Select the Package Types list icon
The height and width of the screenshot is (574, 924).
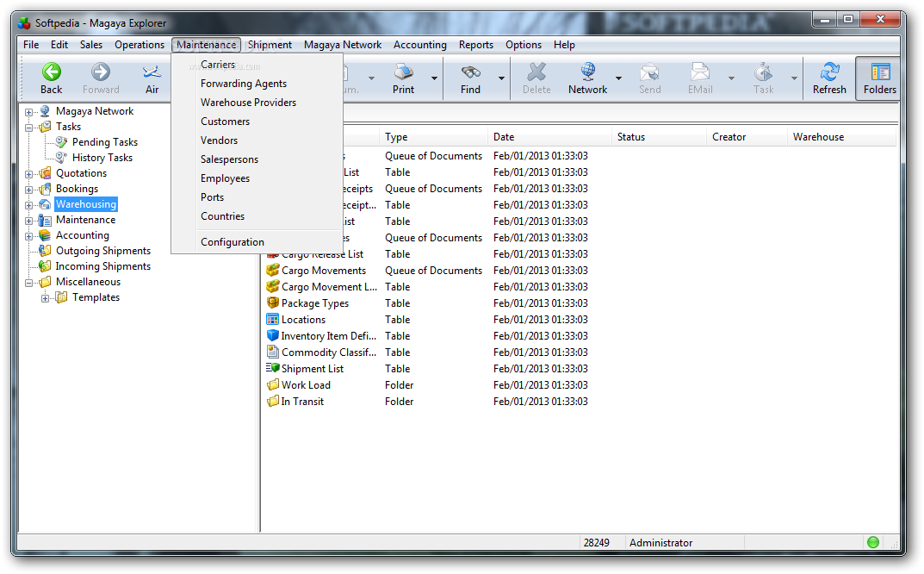pos(272,303)
